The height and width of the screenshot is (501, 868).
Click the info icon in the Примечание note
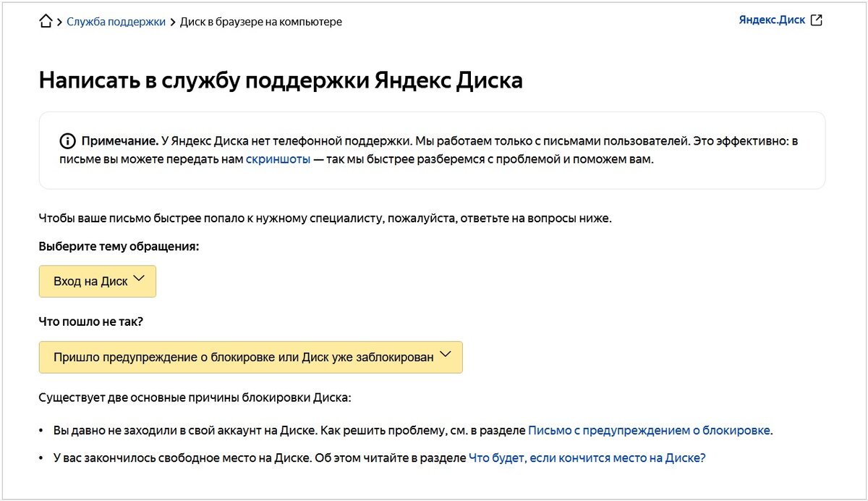pos(67,141)
